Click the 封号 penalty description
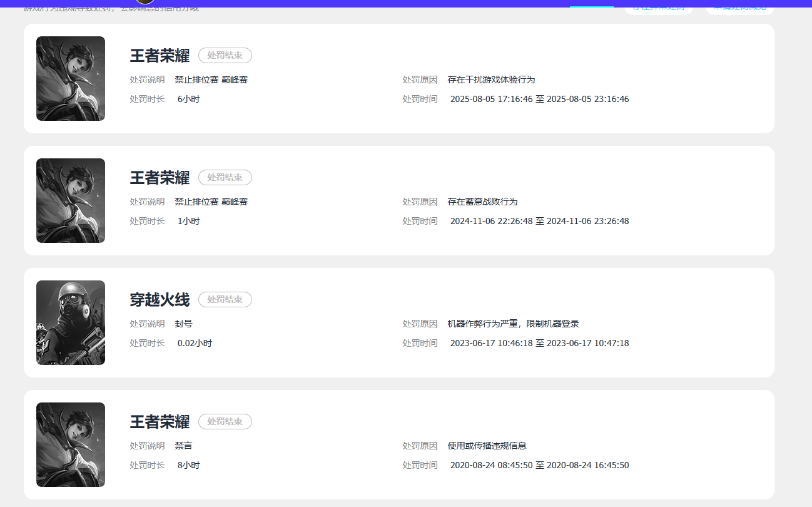Image resolution: width=812 pixels, height=507 pixels. click(x=184, y=324)
